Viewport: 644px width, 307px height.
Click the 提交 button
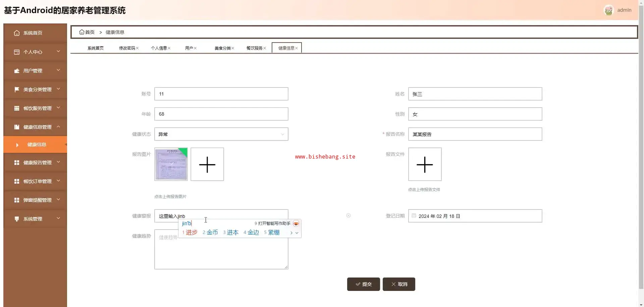[x=363, y=284]
